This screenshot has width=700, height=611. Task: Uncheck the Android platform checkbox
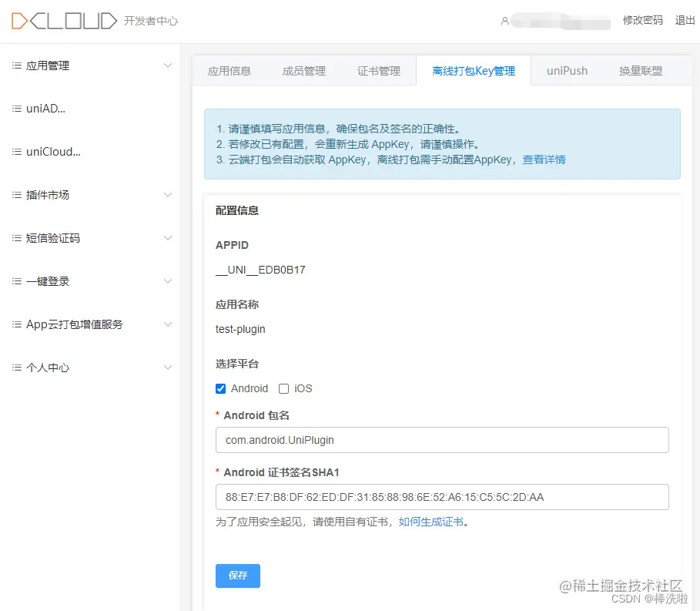point(220,388)
